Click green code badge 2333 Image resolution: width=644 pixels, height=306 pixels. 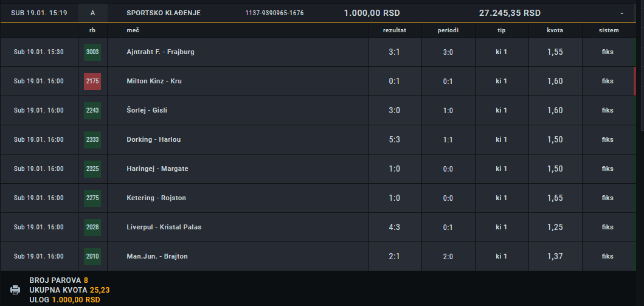point(92,140)
